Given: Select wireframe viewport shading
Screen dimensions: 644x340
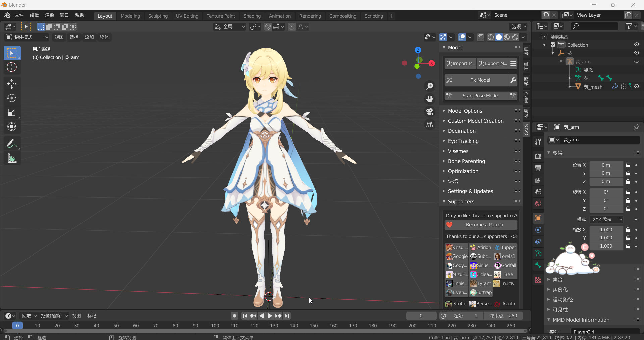Looking at the screenshot, I should point(491,37).
